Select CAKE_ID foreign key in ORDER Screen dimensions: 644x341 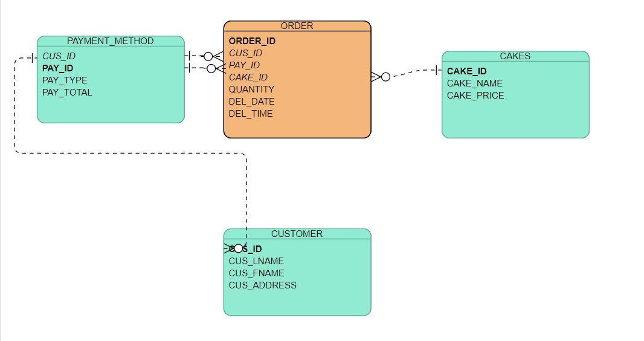tap(248, 77)
